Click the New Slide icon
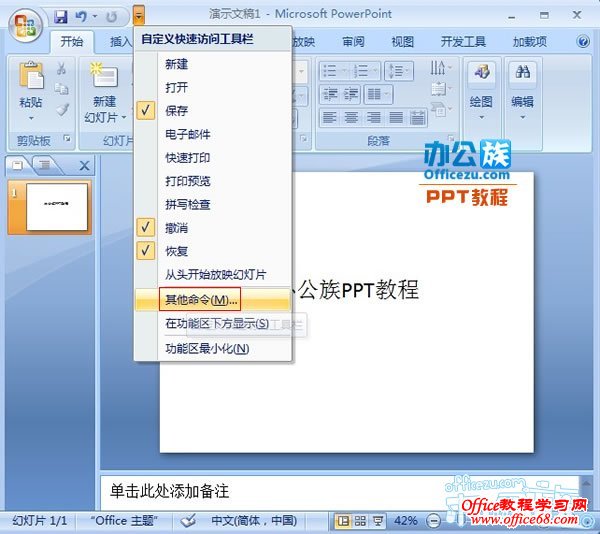Image resolution: width=600 pixels, height=534 pixels. [104, 76]
